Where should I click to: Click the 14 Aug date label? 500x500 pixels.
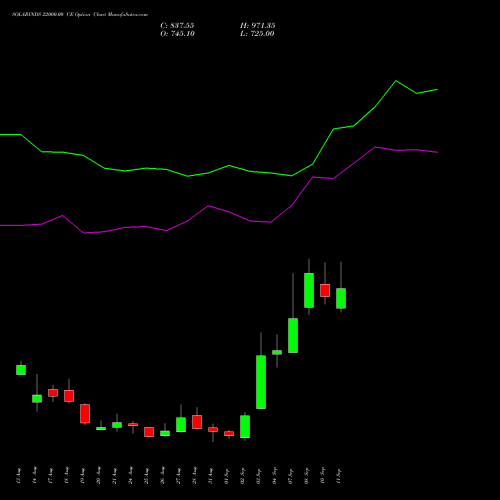point(35,476)
